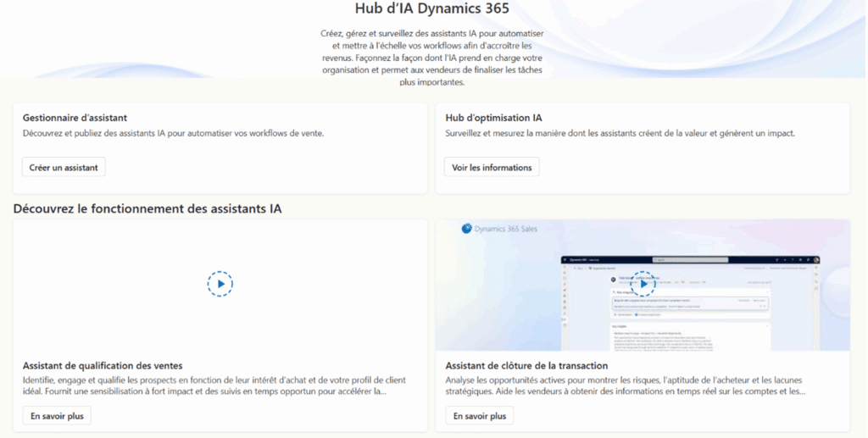Open Voir les informations

[x=492, y=168]
